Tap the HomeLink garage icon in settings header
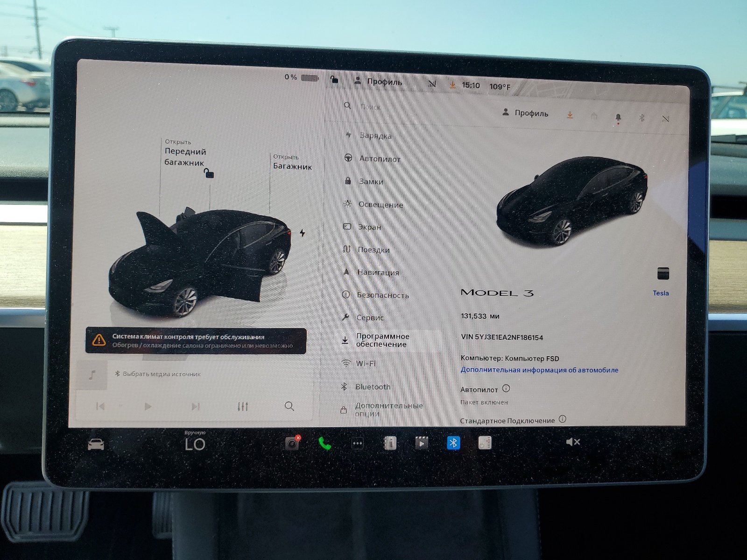 pos(594,116)
